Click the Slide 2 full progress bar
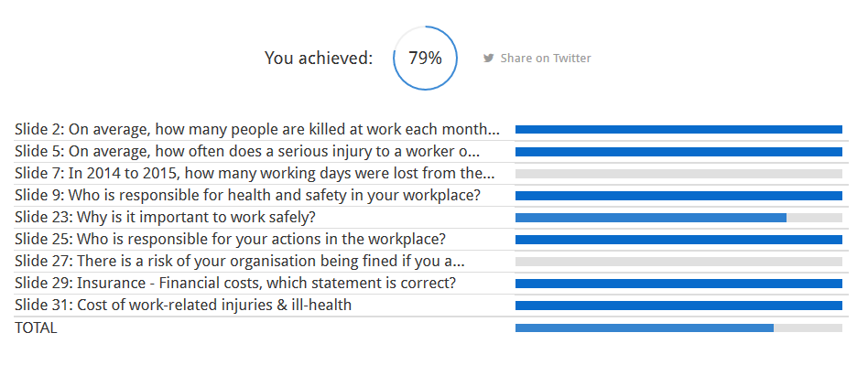 [678, 129]
